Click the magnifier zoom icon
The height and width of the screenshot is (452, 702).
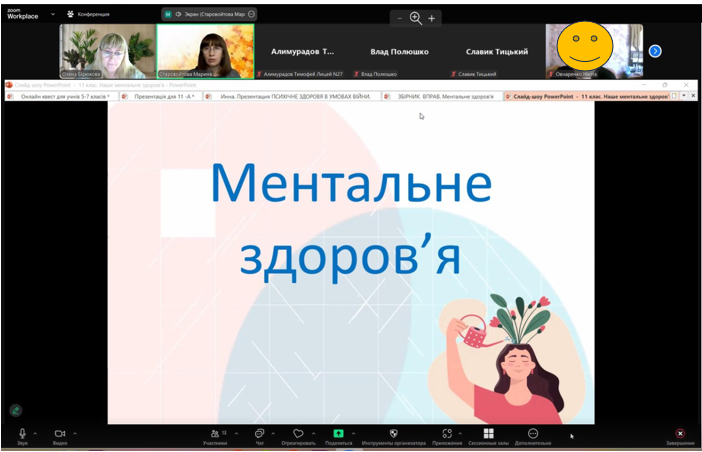pos(416,18)
